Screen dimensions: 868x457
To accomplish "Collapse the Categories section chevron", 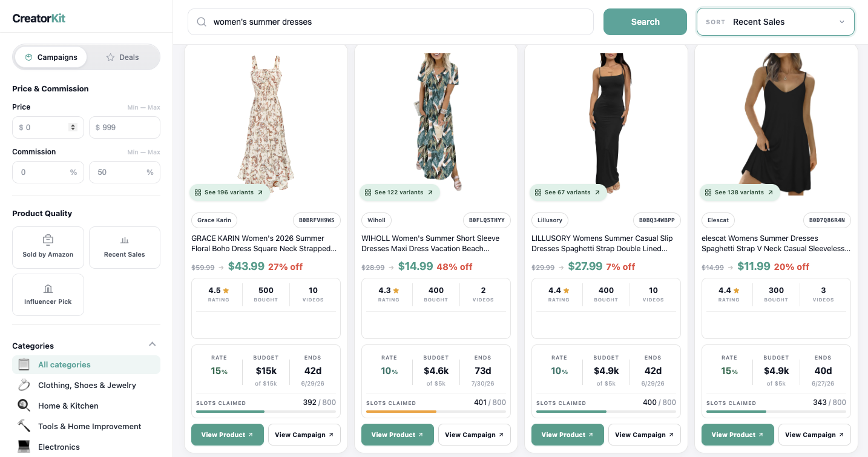I will (153, 344).
